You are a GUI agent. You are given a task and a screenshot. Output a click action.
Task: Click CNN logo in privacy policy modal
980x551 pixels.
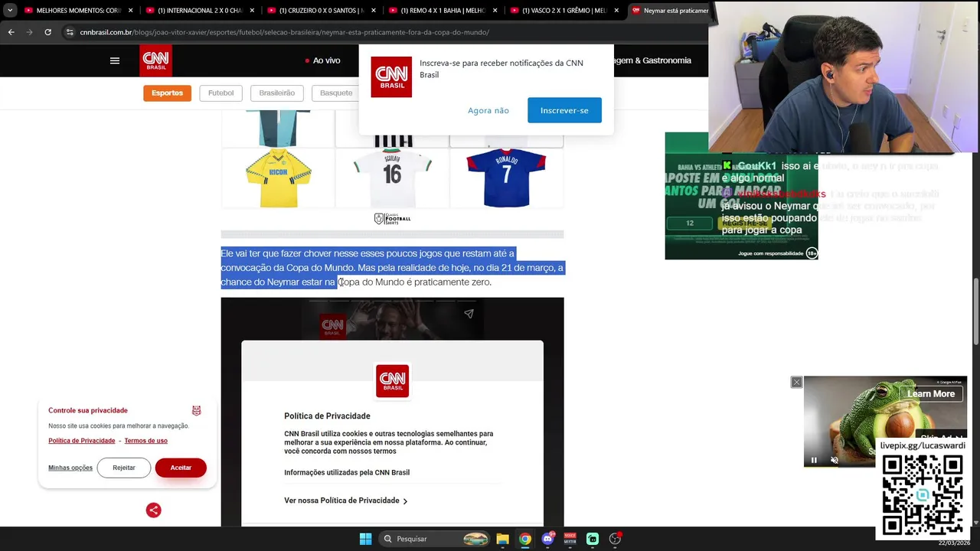pyautogui.click(x=392, y=381)
